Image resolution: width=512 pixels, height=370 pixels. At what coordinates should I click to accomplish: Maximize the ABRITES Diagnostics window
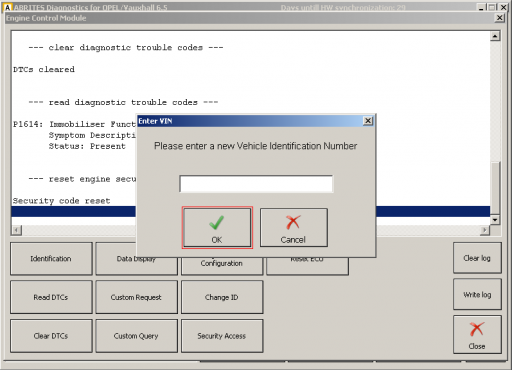pyautogui.click(x=492, y=7)
